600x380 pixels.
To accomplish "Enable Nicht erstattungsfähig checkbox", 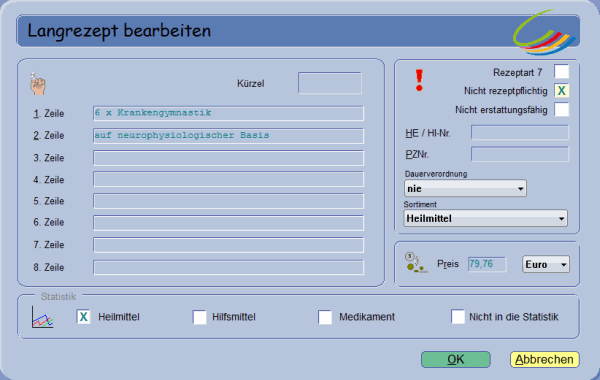I will [x=561, y=110].
